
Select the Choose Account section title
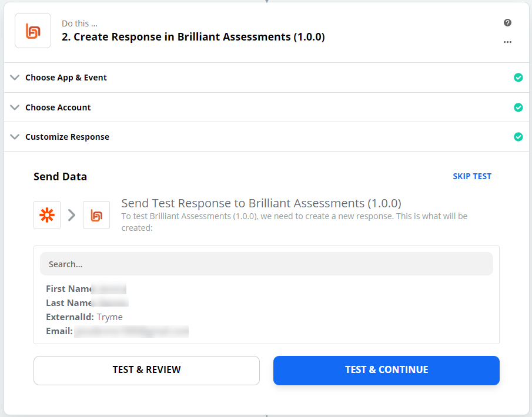(58, 107)
